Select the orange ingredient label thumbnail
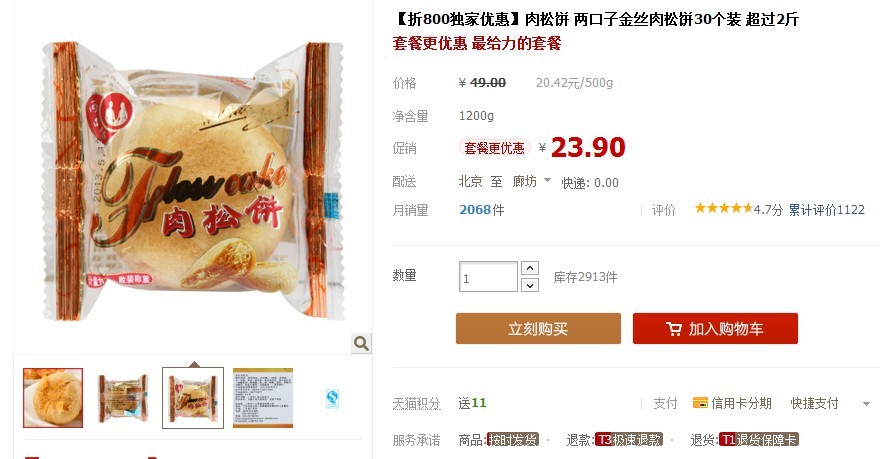Image resolution: width=880 pixels, height=459 pixels. (x=263, y=398)
